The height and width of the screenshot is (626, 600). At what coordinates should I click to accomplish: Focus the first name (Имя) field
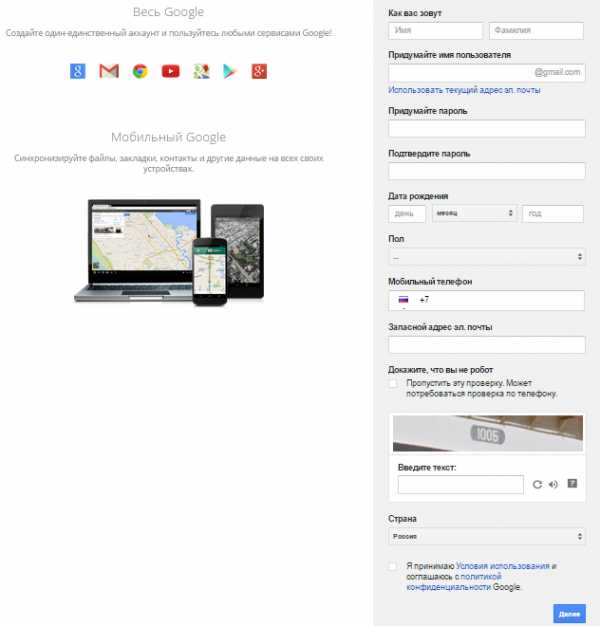click(435, 31)
